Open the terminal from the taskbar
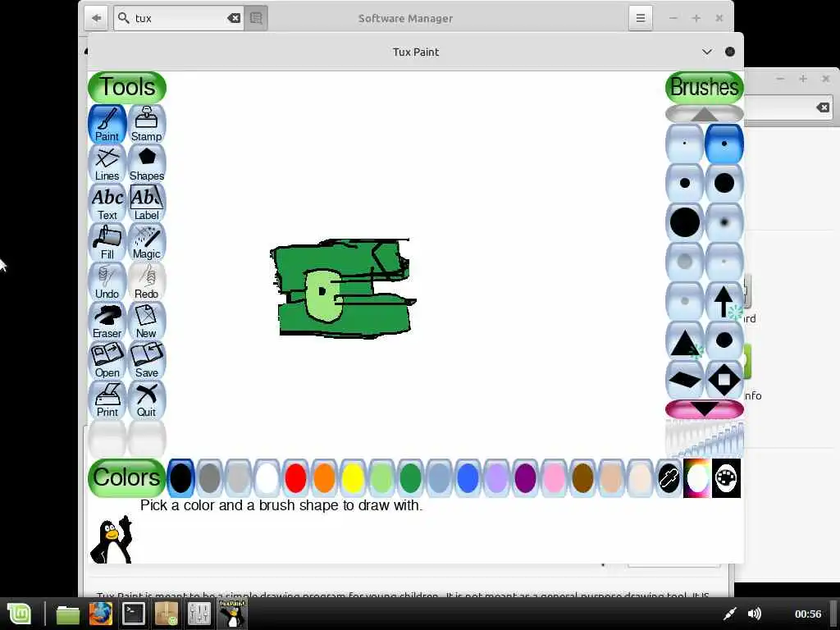840x630 pixels. 134,614
